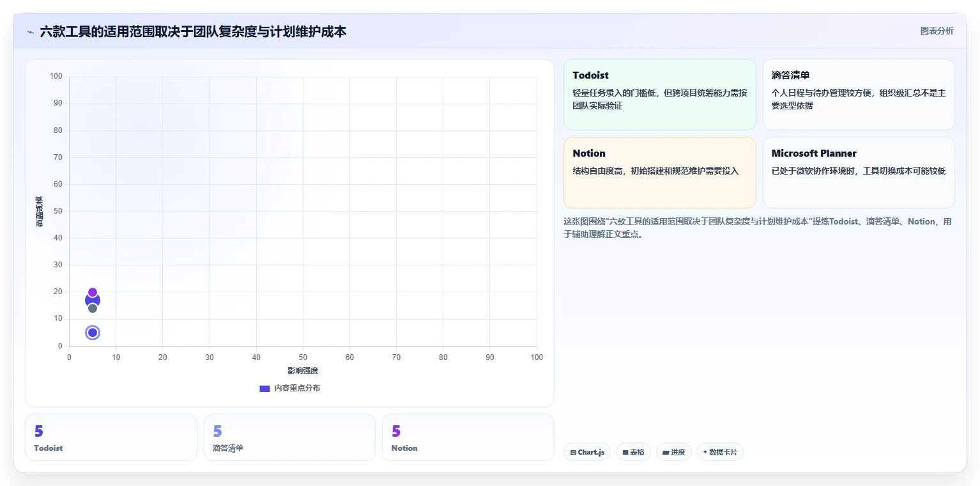Viewport: 980px width, 486px height.
Task: Click the 进度 tag chip
Action: click(674, 452)
